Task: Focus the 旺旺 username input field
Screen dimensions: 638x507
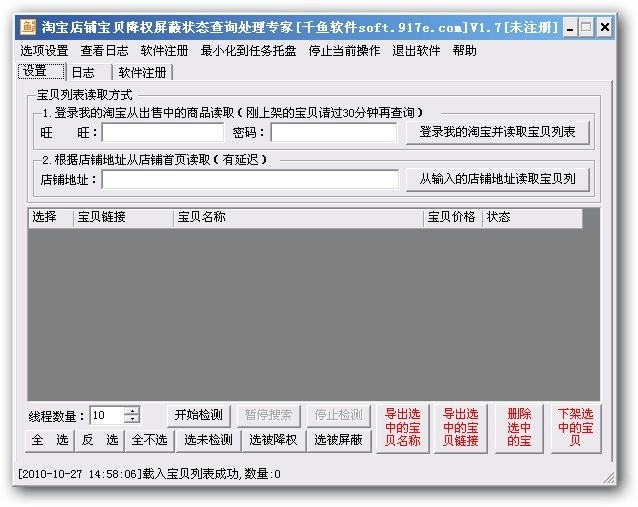Action: [163, 132]
